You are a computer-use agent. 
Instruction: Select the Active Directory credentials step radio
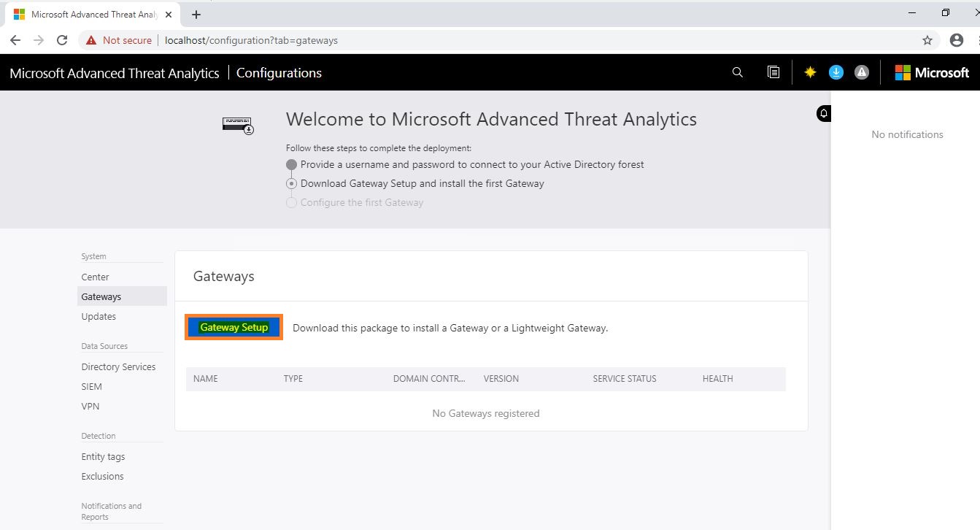coord(292,165)
